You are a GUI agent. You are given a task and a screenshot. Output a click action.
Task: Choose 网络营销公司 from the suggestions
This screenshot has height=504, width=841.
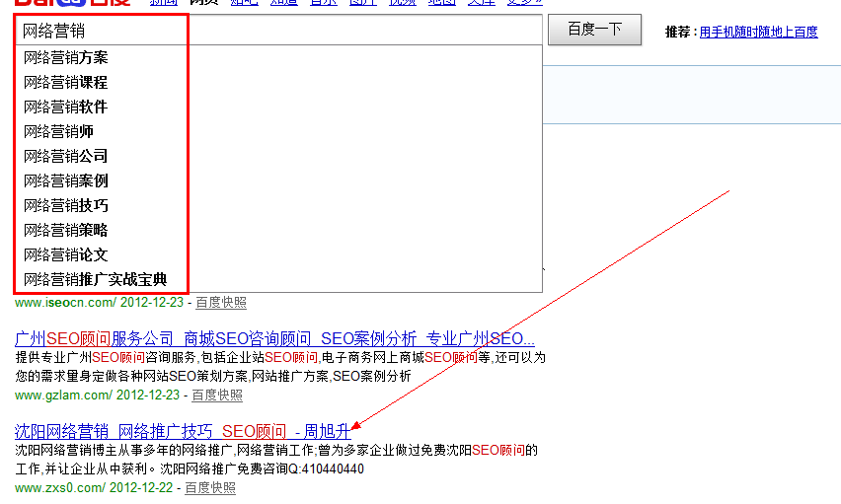[x=66, y=157]
